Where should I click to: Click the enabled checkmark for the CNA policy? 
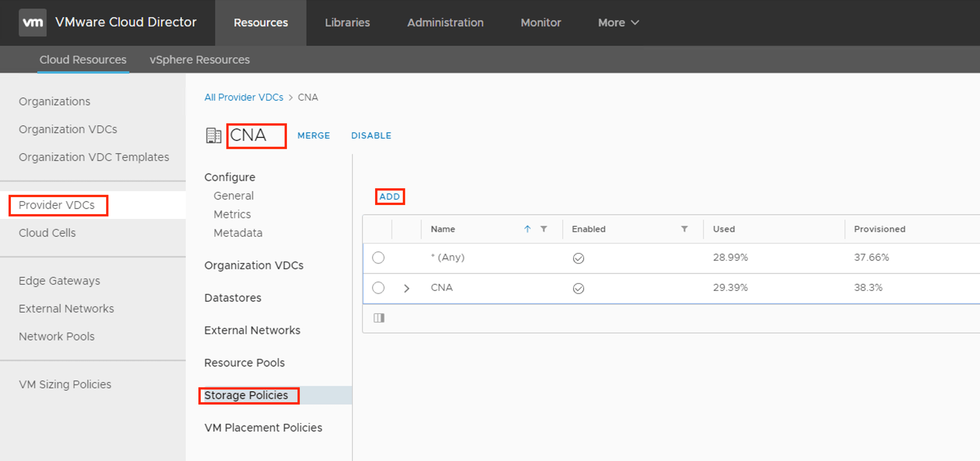(x=578, y=288)
